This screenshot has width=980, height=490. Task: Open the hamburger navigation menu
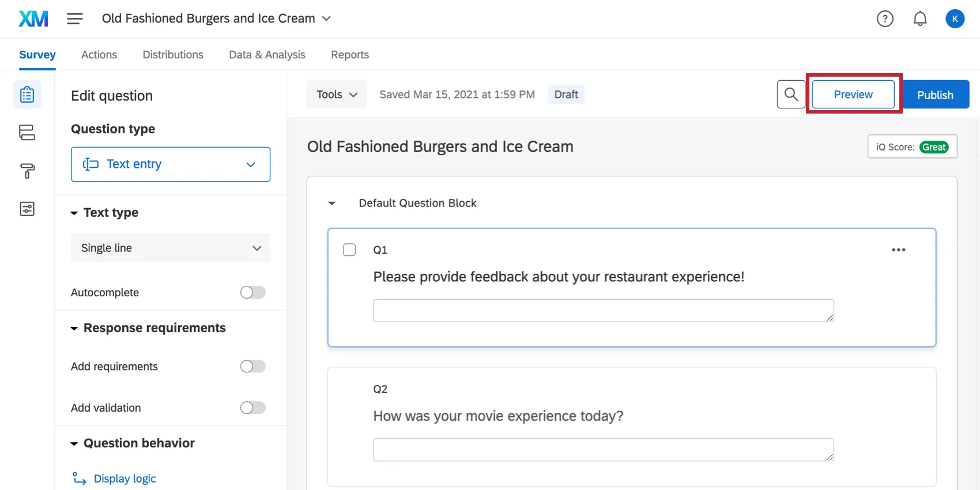pyautogui.click(x=75, y=19)
